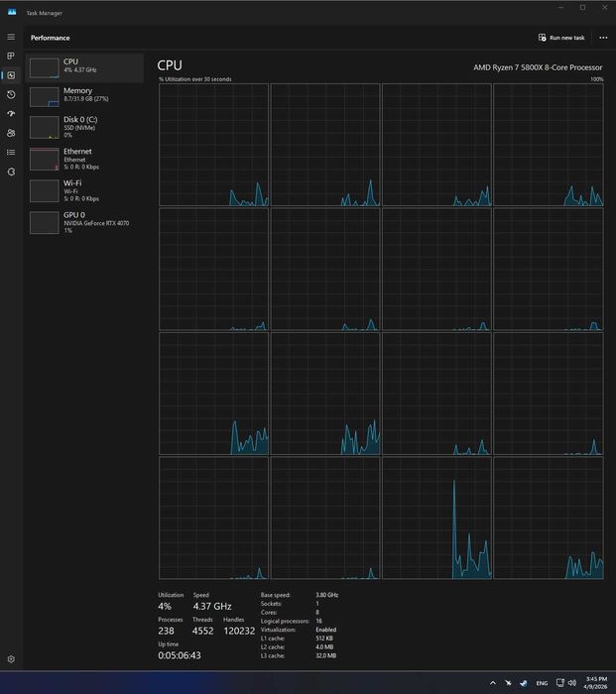Click the network tray icon

(560, 682)
